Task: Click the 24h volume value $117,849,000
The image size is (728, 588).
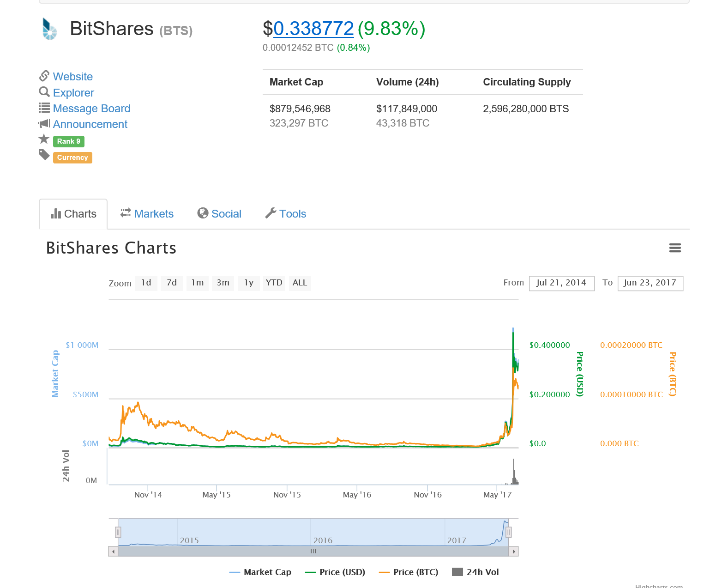Action: tap(407, 109)
